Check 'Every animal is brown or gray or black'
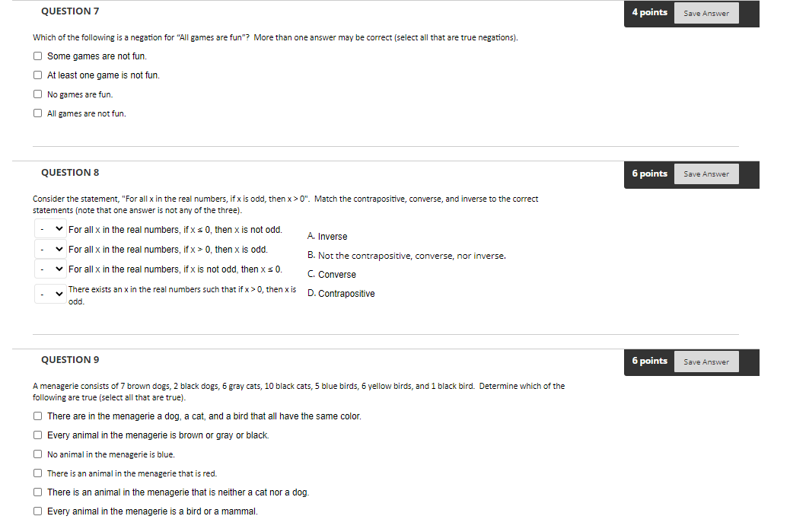This screenshot has height=532, width=790. 38,435
